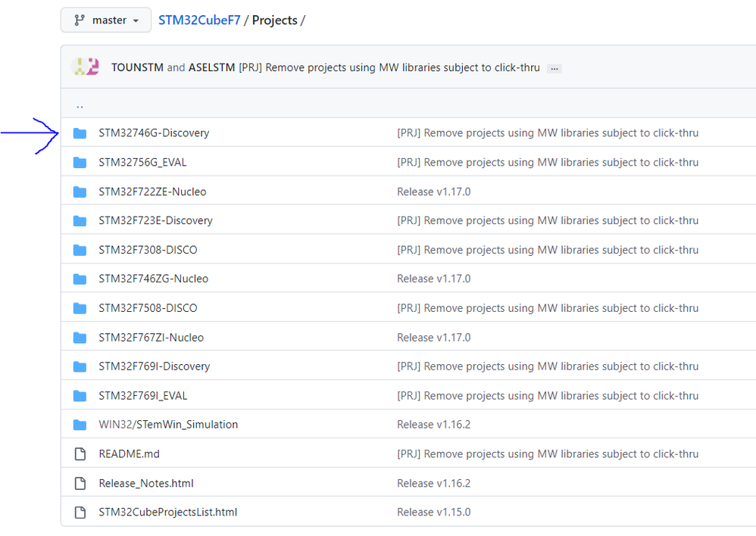Open Release v1.16.2 commit for Release_Notes.html
Image resolution: width=756 pixels, height=536 pixels.
pyautogui.click(x=434, y=484)
